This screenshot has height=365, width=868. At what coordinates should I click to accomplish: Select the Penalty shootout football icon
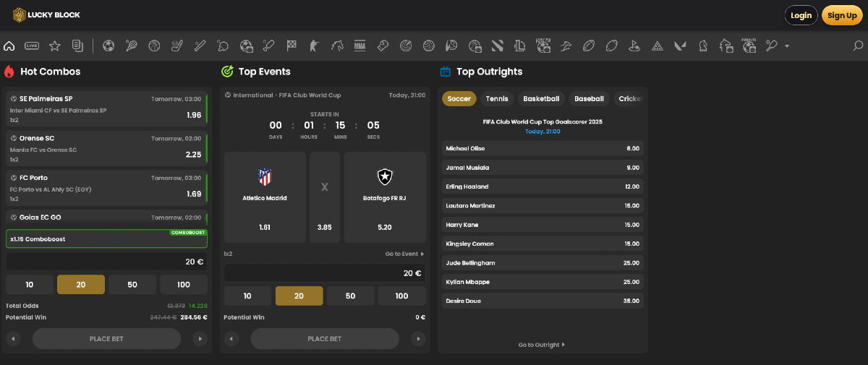[749, 46]
